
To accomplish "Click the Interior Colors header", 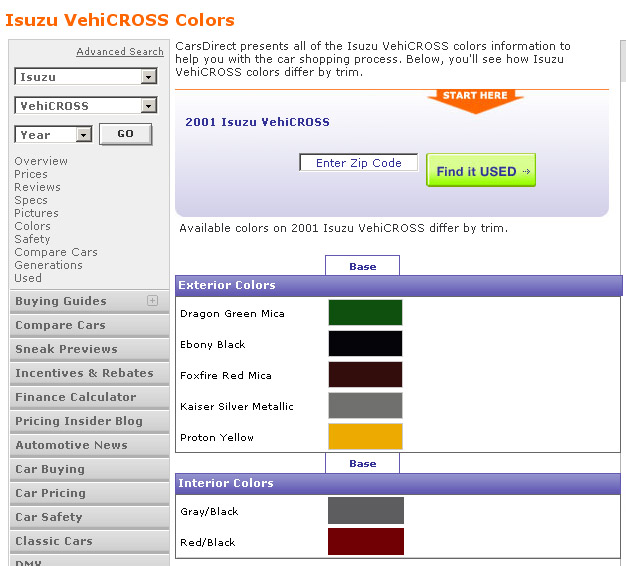I will click(x=398, y=483).
